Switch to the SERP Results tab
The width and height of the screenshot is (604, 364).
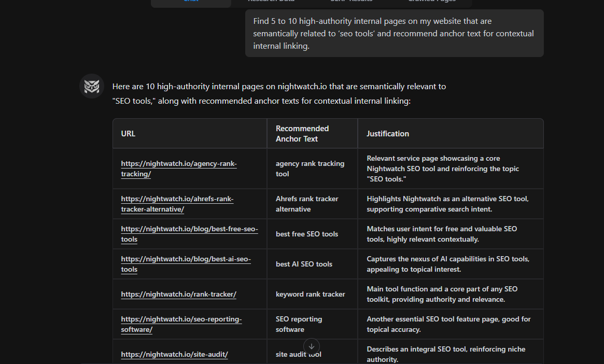pos(352,2)
